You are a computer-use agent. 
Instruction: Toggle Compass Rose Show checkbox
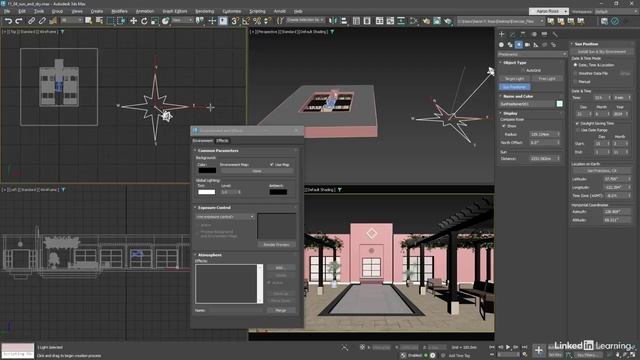pos(504,126)
